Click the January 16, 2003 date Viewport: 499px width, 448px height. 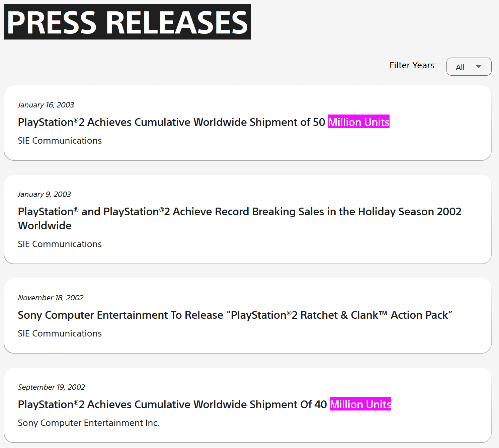coord(46,105)
